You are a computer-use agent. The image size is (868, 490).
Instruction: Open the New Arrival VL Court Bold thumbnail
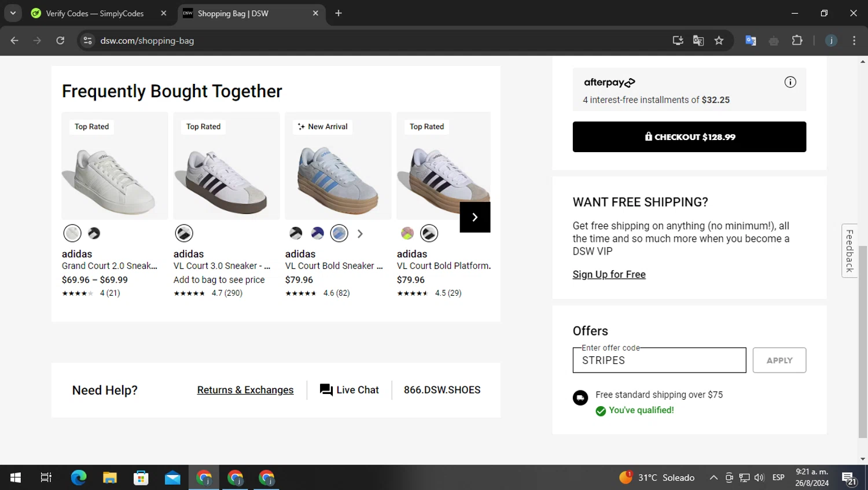(338, 166)
